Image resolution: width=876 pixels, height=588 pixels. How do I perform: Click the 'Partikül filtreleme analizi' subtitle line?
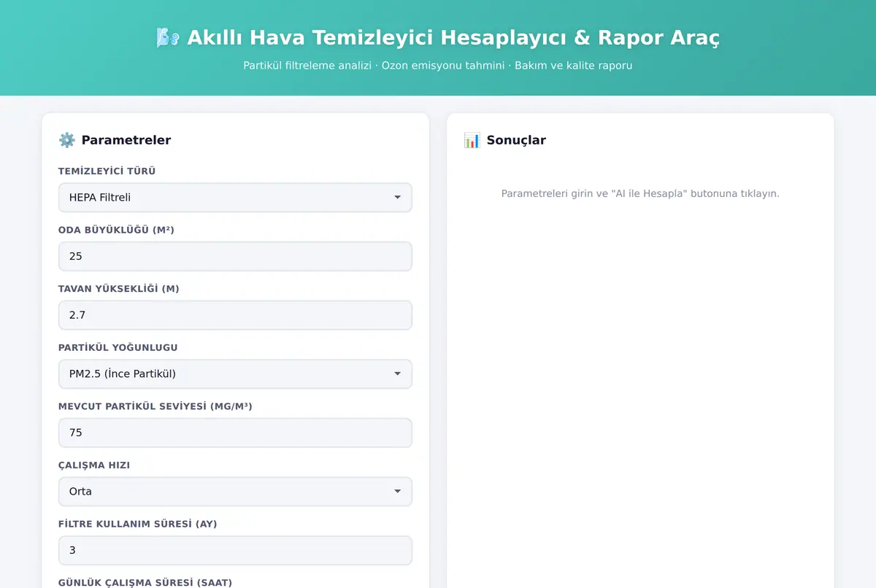tap(438, 66)
